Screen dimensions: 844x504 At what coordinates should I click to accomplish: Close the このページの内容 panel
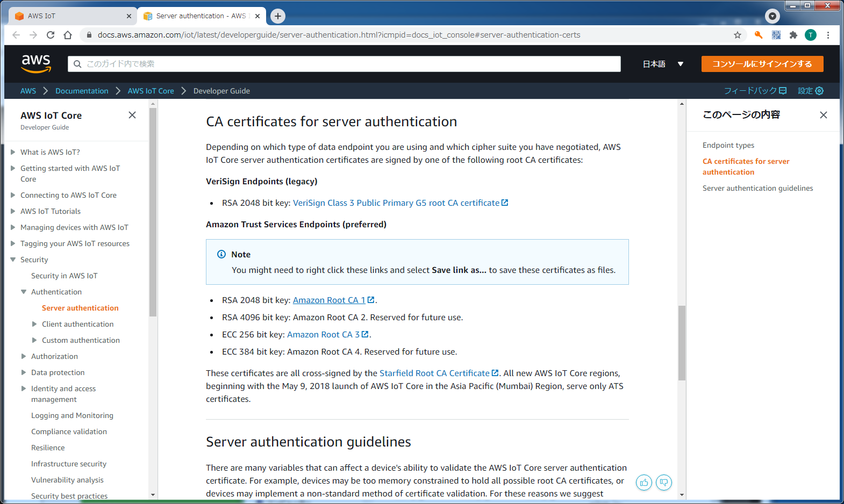[823, 115]
